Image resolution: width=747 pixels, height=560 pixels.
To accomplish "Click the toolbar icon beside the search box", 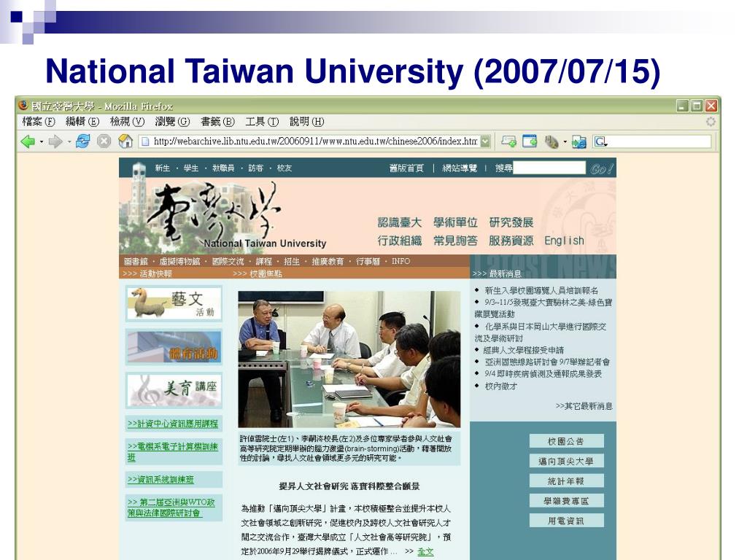I will pyautogui.click(x=578, y=141).
